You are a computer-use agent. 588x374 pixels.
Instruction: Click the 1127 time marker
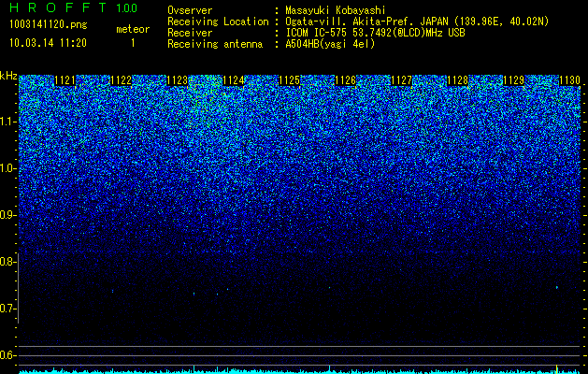(x=402, y=80)
